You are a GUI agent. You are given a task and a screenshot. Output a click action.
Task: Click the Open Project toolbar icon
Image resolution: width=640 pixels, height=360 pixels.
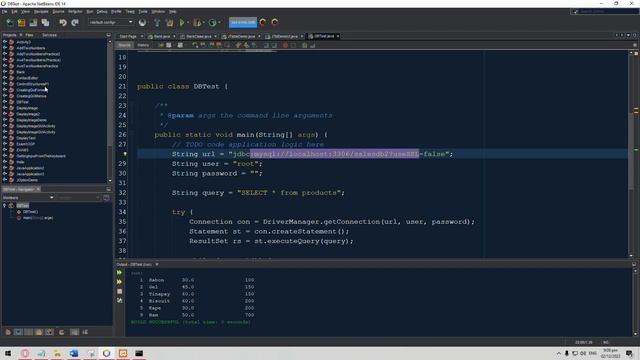pos(33,22)
